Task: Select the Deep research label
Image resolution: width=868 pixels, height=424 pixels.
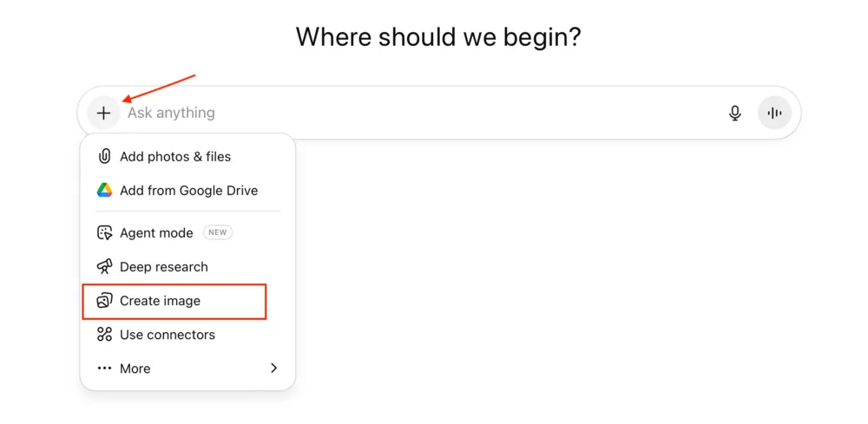Action: [164, 267]
